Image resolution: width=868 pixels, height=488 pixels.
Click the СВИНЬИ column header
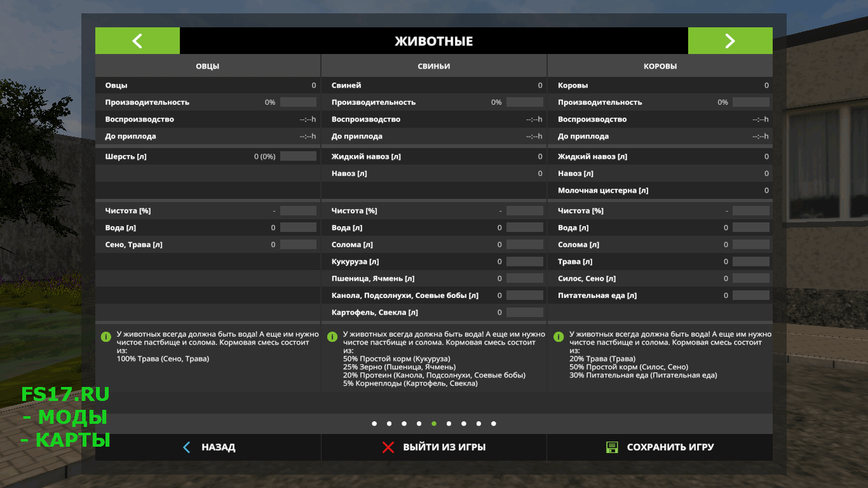(x=434, y=66)
